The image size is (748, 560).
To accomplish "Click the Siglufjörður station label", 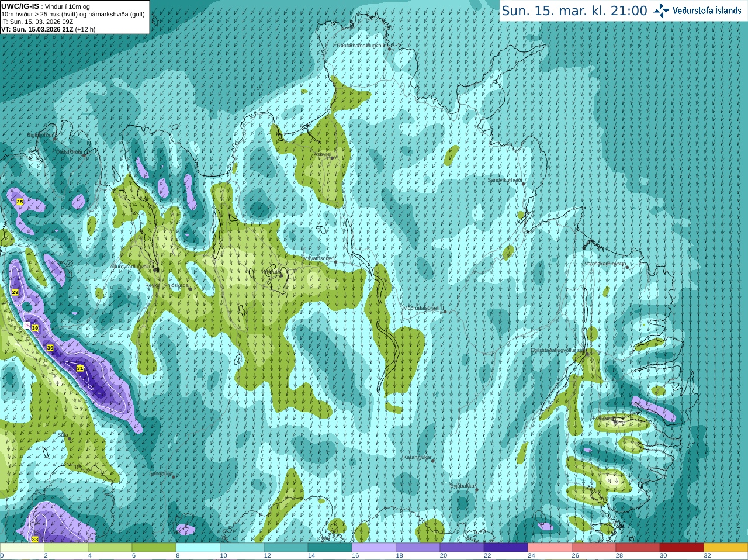I will [x=40, y=135].
